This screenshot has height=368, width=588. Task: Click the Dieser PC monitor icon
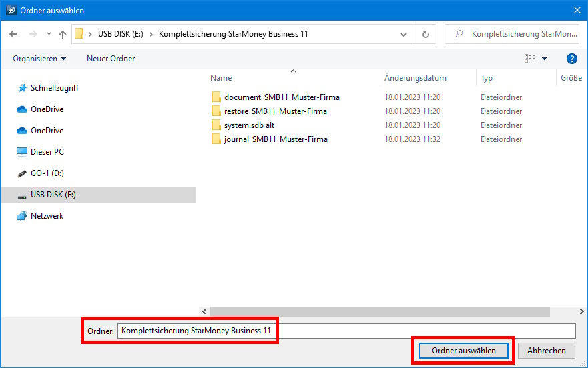click(x=22, y=152)
